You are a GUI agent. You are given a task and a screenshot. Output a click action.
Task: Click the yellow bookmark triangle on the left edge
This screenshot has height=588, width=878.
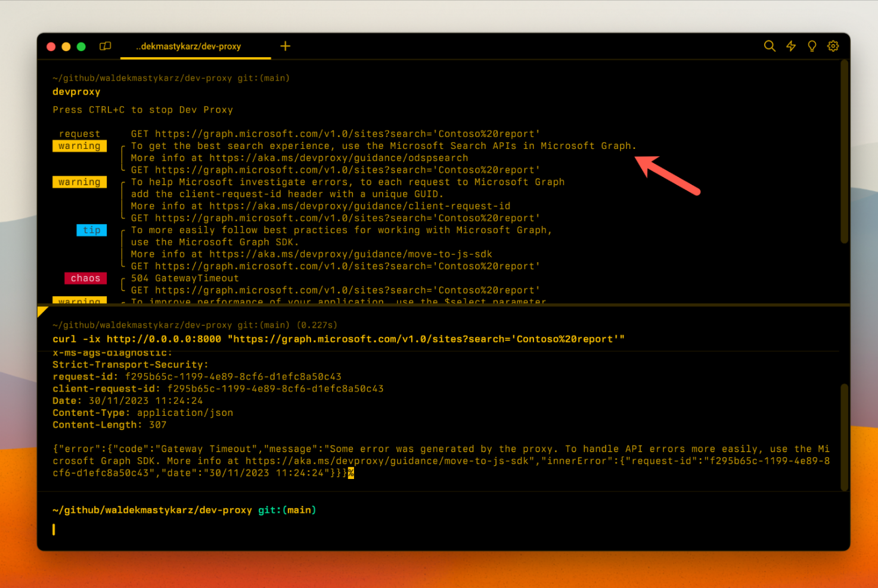coord(42,310)
